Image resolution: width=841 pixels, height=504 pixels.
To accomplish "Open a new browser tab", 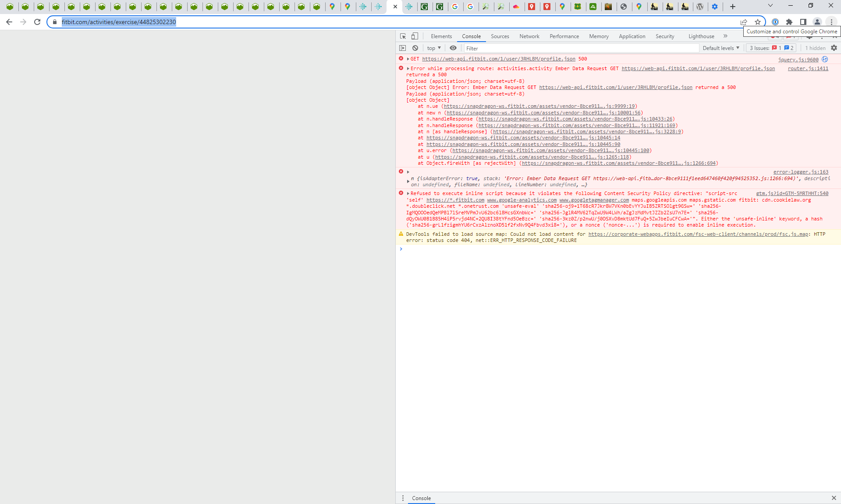I will pos(733,7).
